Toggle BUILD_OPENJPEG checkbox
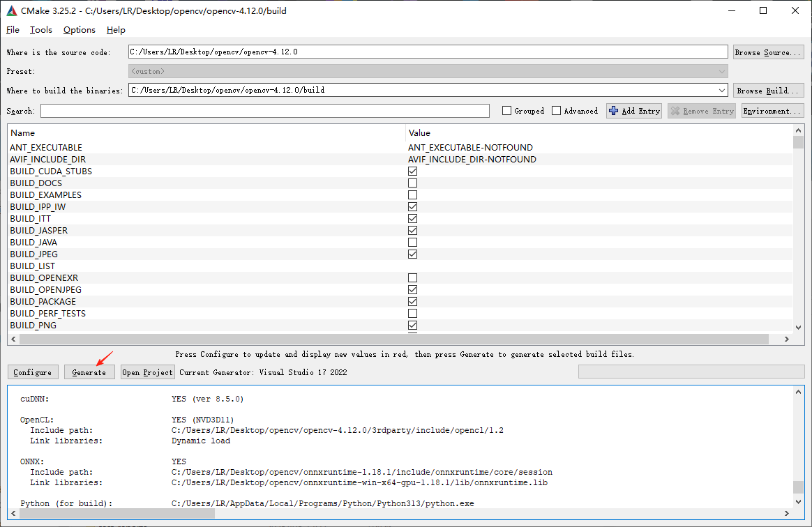The width and height of the screenshot is (812, 527). 413,290
